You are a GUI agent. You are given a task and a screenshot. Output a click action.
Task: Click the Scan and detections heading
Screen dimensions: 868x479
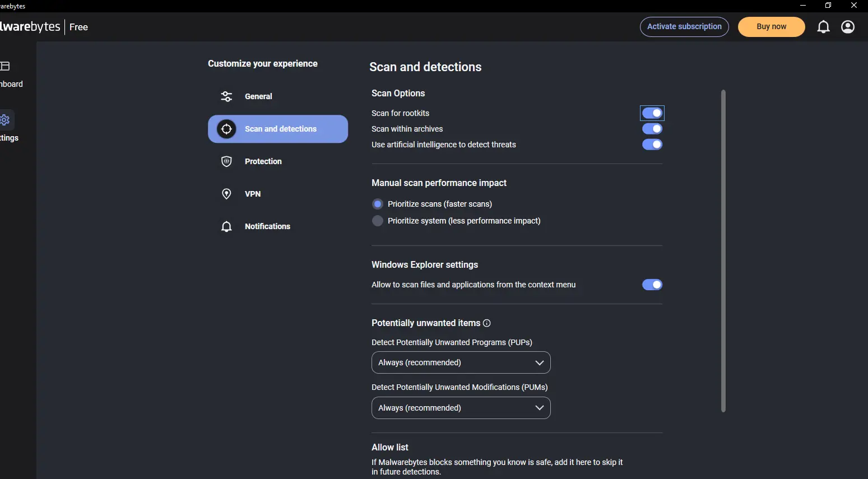pyautogui.click(x=425, y=67)
